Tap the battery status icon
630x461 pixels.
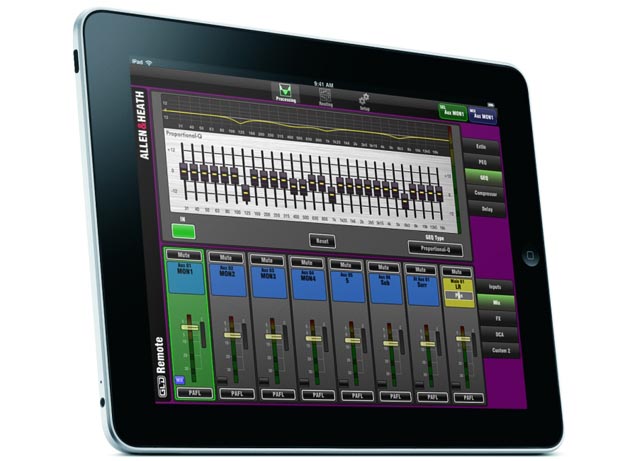point(491,104)
